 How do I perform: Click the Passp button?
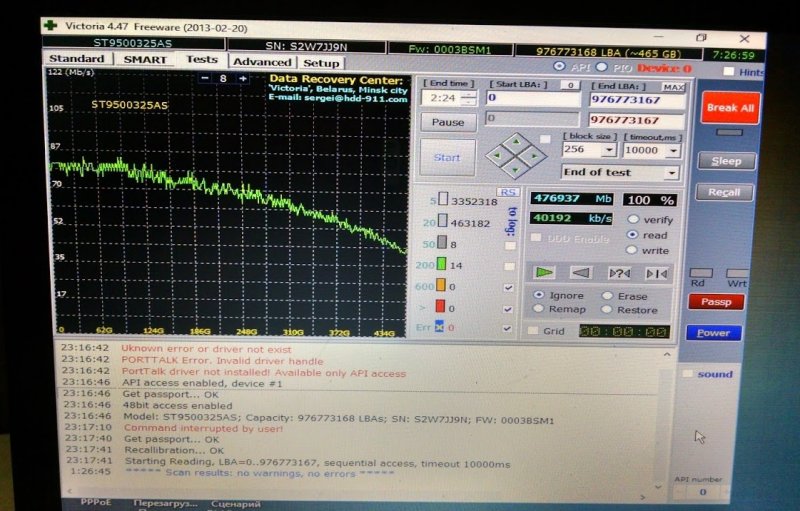(x=716, y=301)
